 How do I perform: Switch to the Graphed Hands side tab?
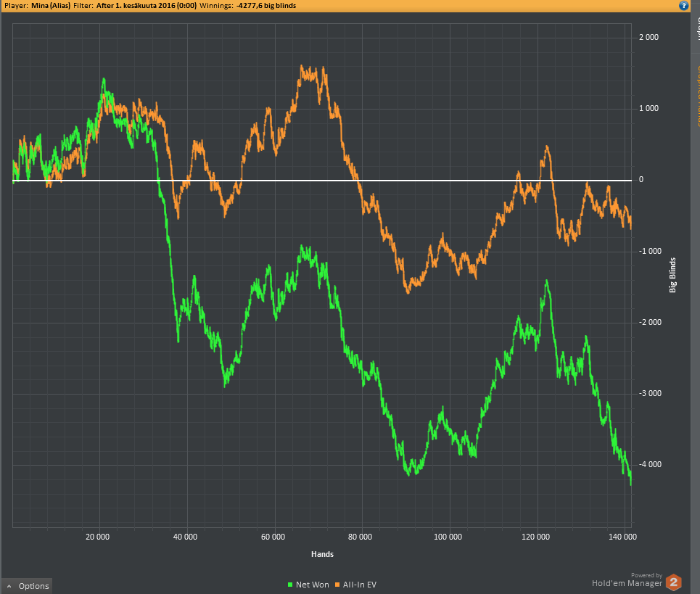pos(696,96)
